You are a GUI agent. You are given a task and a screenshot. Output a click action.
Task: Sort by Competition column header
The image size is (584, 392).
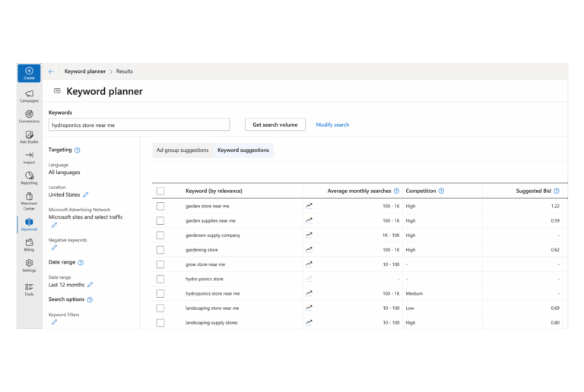(421, 191)
